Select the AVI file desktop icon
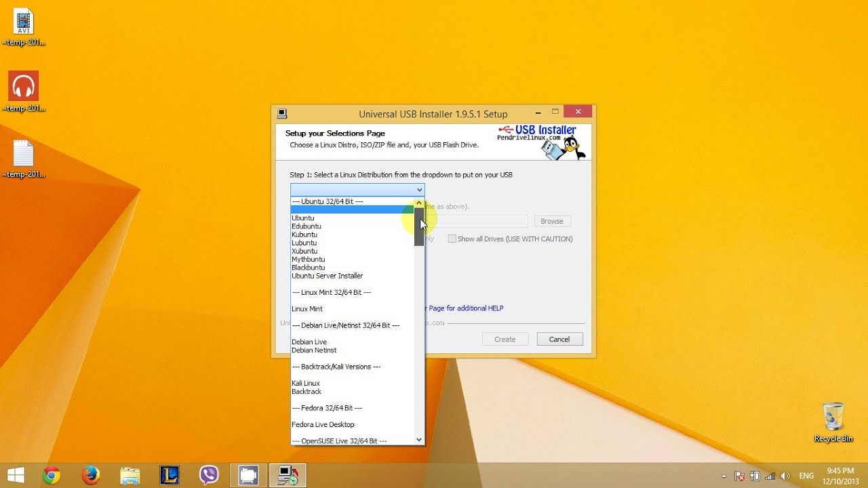868x488 pixels. click(24, 27)
